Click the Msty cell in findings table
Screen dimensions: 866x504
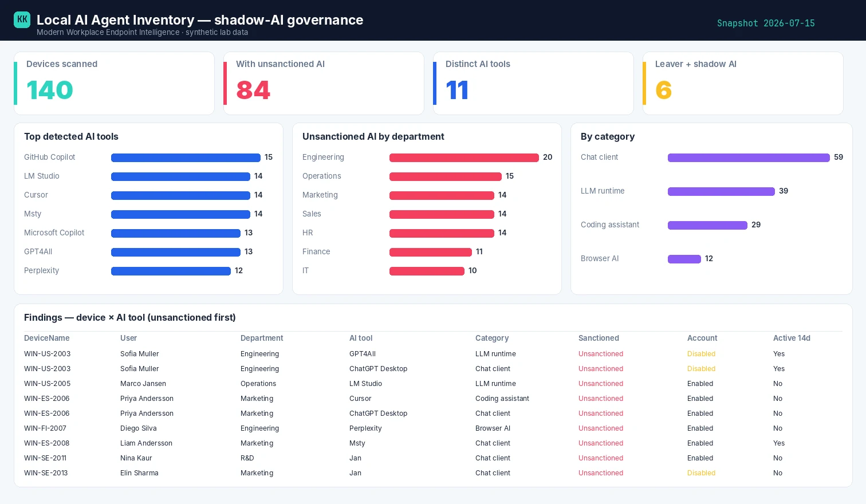[357, 443]
